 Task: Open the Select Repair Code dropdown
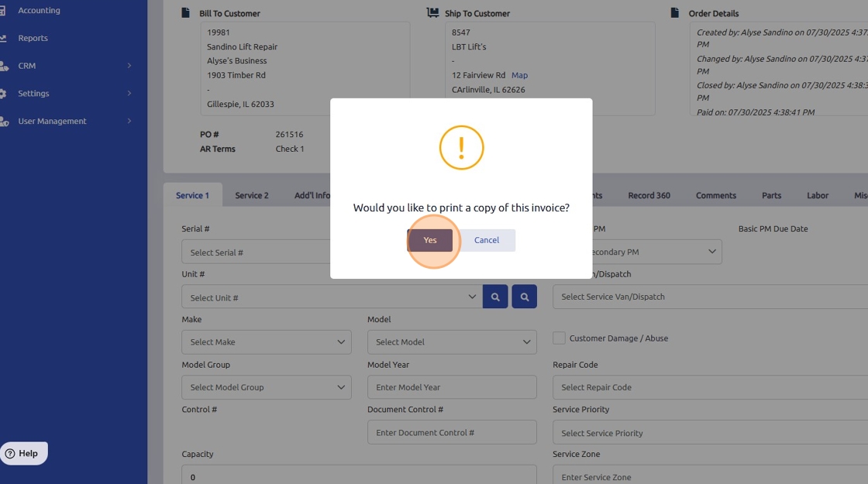click(x=710, y=388)
